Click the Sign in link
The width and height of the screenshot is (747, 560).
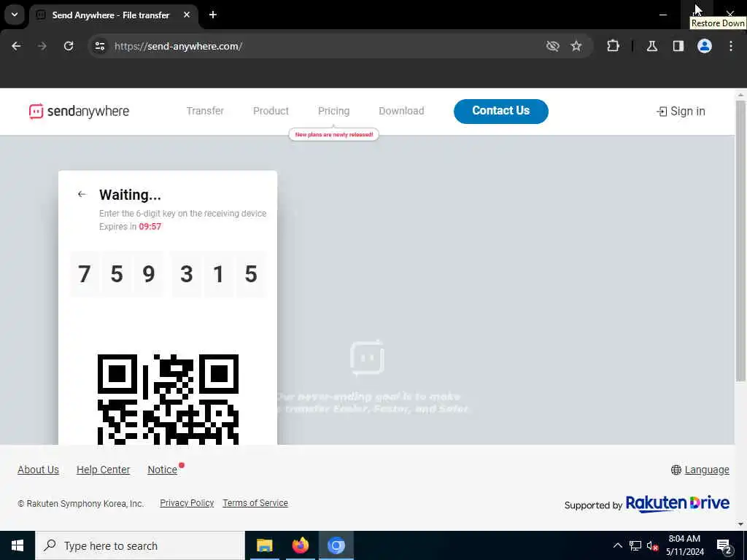[x=681, y=111]
